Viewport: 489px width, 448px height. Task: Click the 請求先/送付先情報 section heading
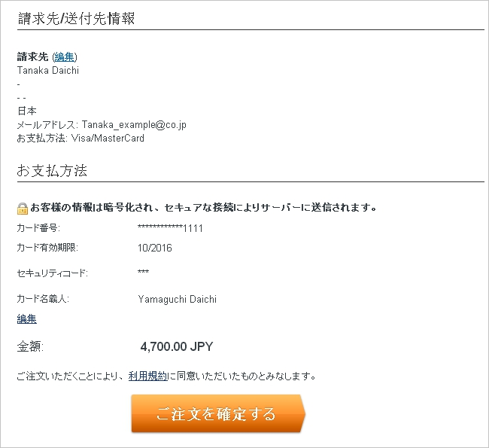point(76,19)
